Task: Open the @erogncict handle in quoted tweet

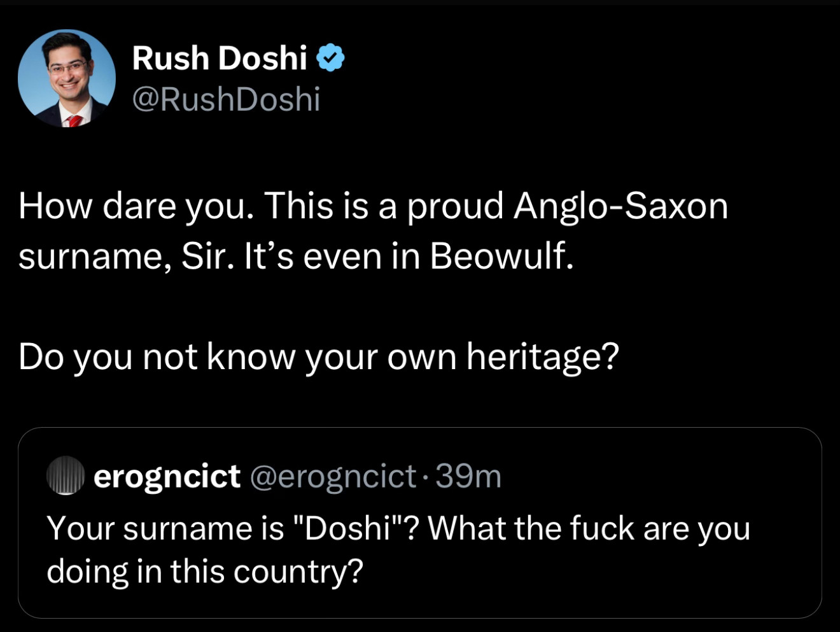Action: point(333,477)
